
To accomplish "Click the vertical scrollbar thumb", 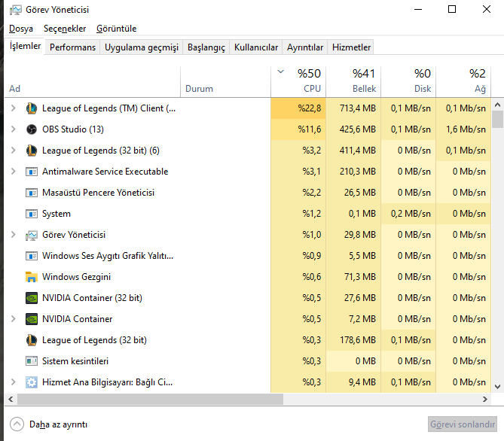I will [x=497, y=119].
